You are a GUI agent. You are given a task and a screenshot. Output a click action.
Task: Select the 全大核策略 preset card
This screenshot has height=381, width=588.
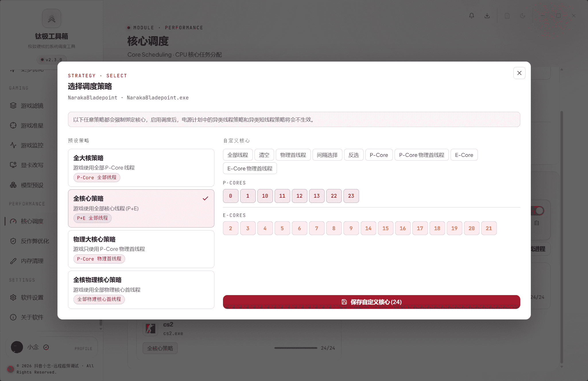(x=141, y=168)
